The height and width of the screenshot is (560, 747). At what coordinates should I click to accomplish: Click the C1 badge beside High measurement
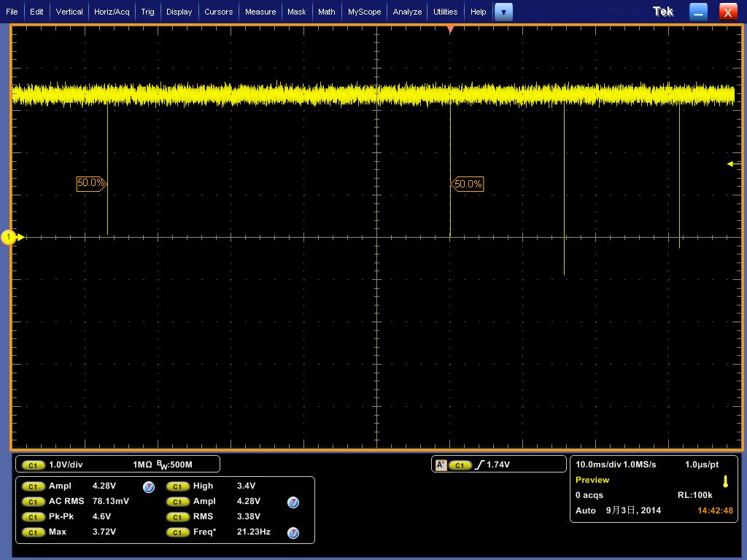[x=178, y=486]
